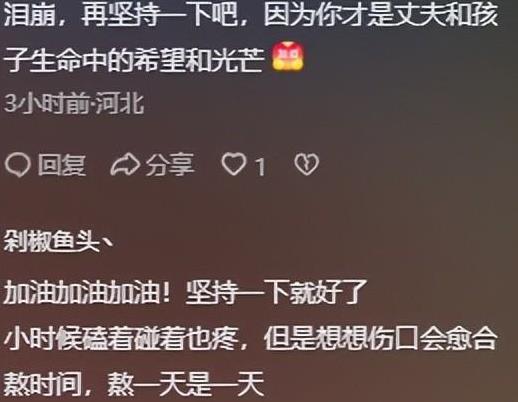Tap the phrase 但是想想伤口会愈合

point(381,339)
